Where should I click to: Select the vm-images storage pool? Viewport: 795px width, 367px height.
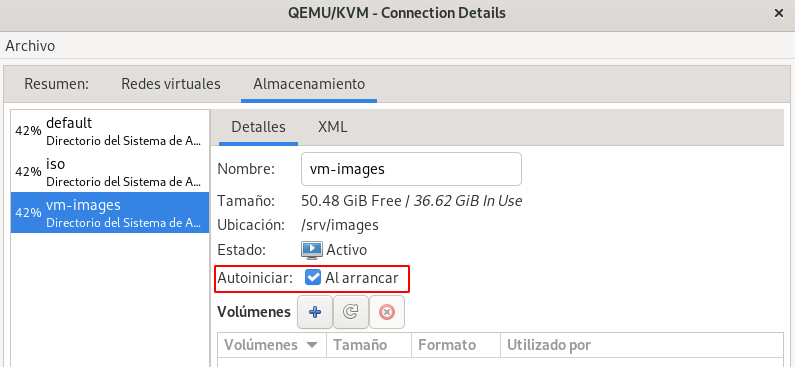(110, 212)
